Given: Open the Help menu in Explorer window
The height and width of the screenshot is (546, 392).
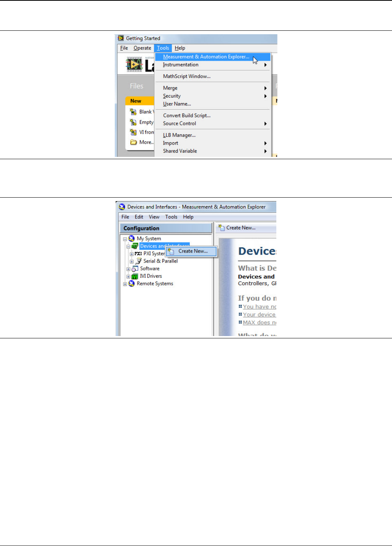Looking at the screenshot, I should [188, 217].
